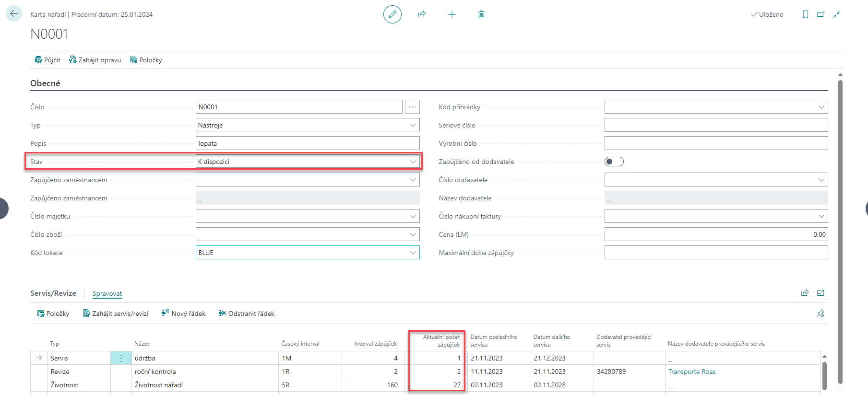Open the Stav dropdown
Screen dimensions: 868x395
click(413, 162)
